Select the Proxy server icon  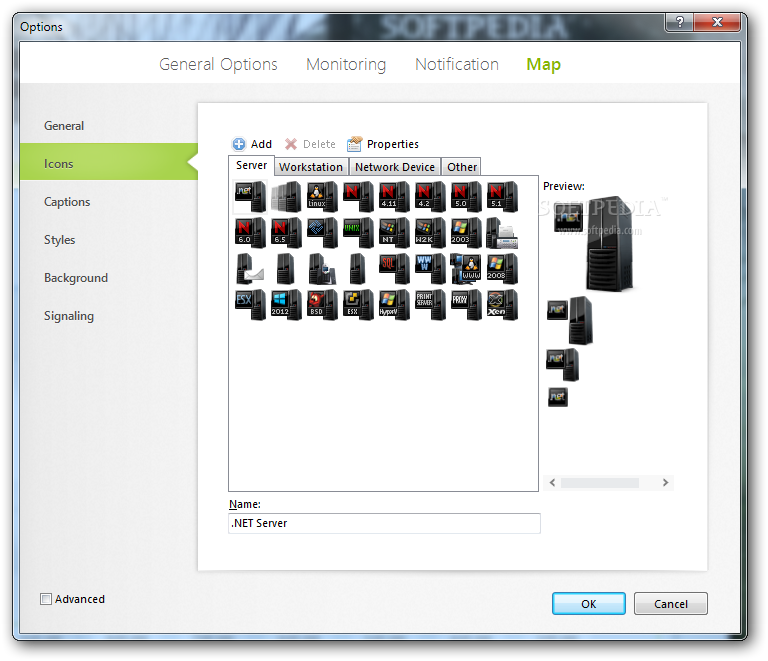click(466, 305)
